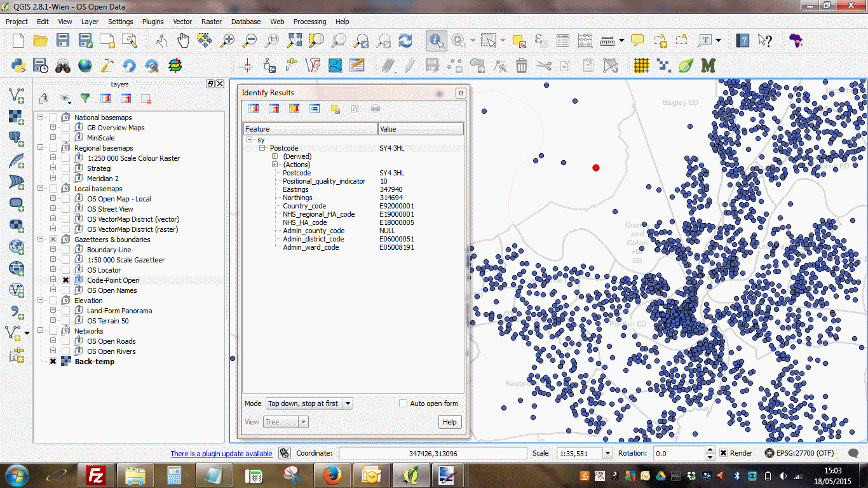Enable the OS Open Roads layer checkbox
868x488 pixels.
tap(65, 341)
